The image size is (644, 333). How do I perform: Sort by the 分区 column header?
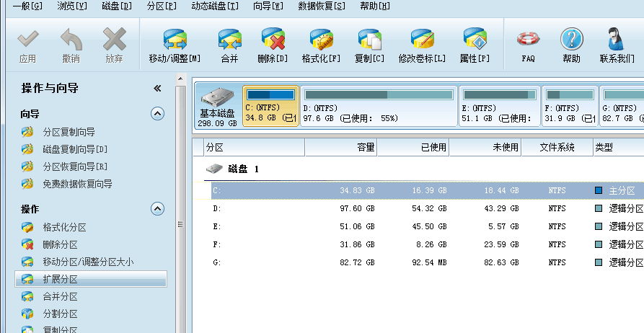pyautogui.click(x=255, y=148)
